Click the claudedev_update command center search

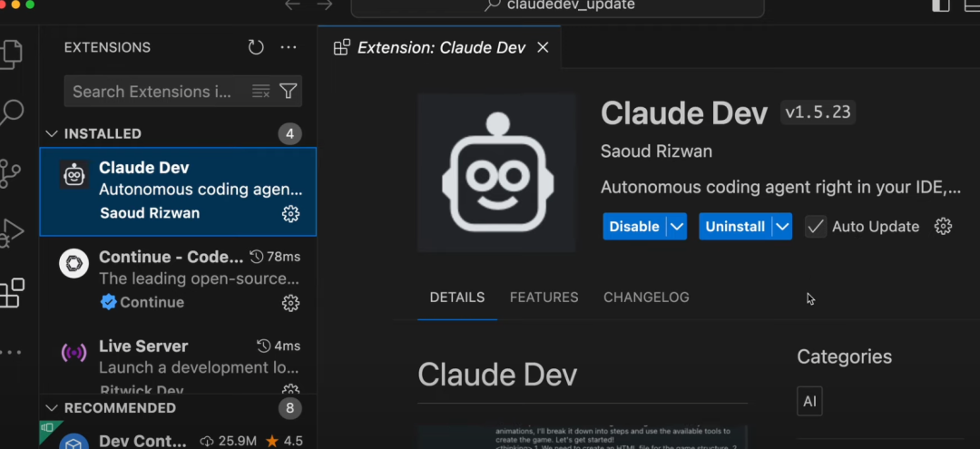pos(557,5)
